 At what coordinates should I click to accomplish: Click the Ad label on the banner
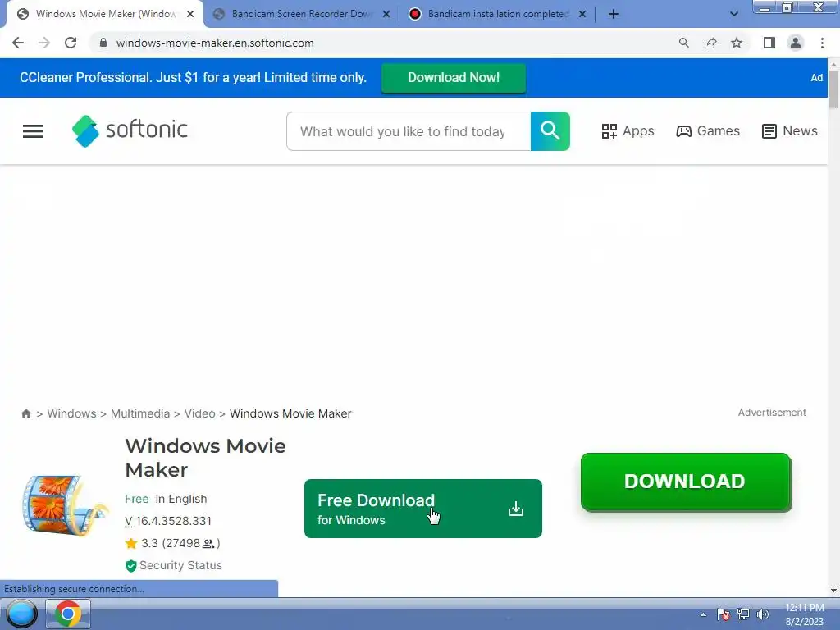point(816,78)
